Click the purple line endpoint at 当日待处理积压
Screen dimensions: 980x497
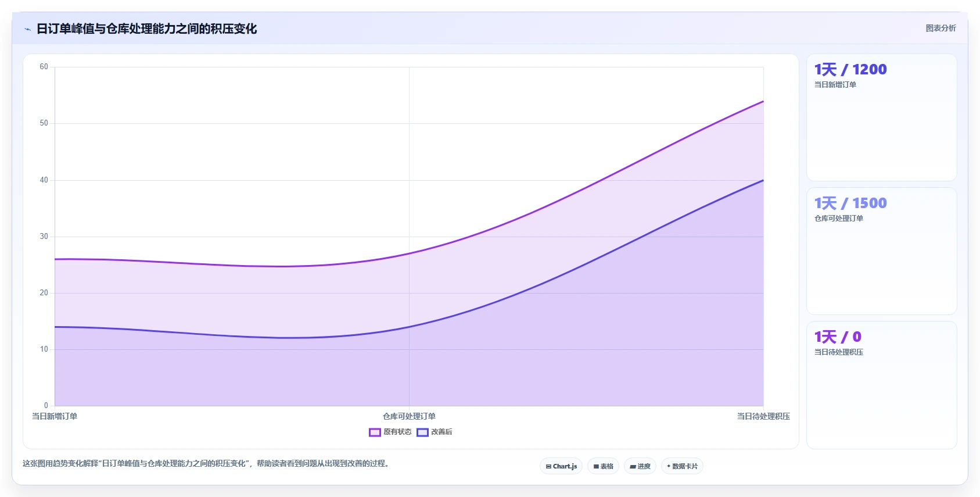click(763, 101)
